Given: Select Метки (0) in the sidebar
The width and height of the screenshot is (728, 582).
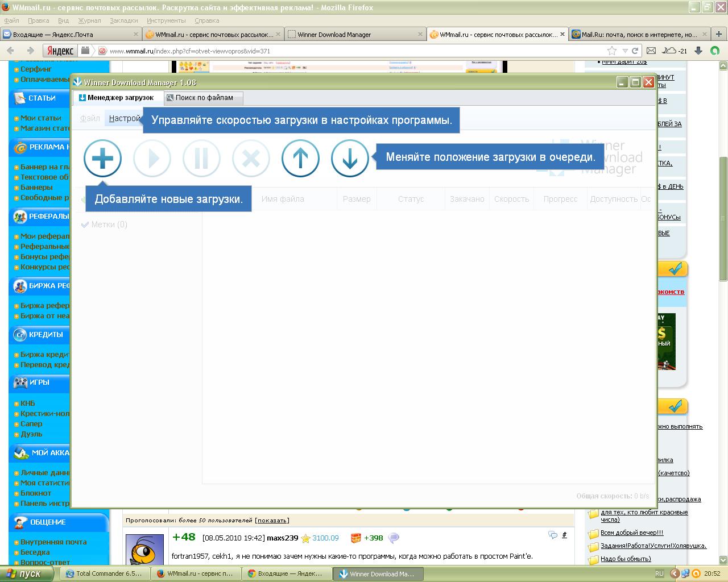Looking at the screenshot, I should [105, 225].
